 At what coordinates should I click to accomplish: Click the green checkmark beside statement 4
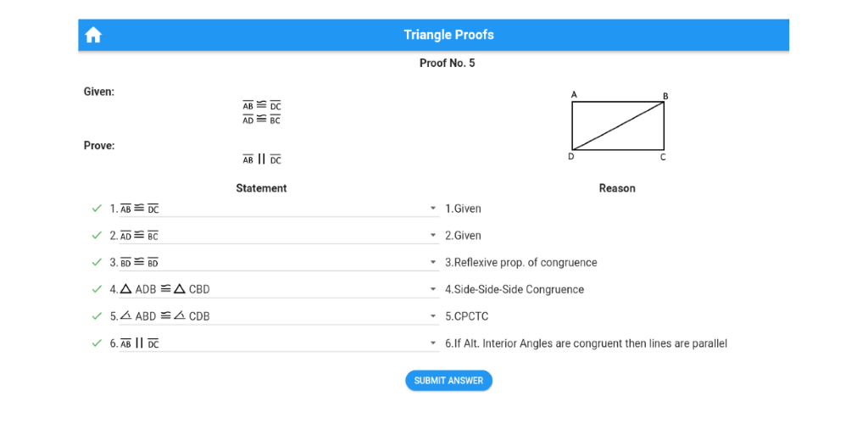(97, 289)
